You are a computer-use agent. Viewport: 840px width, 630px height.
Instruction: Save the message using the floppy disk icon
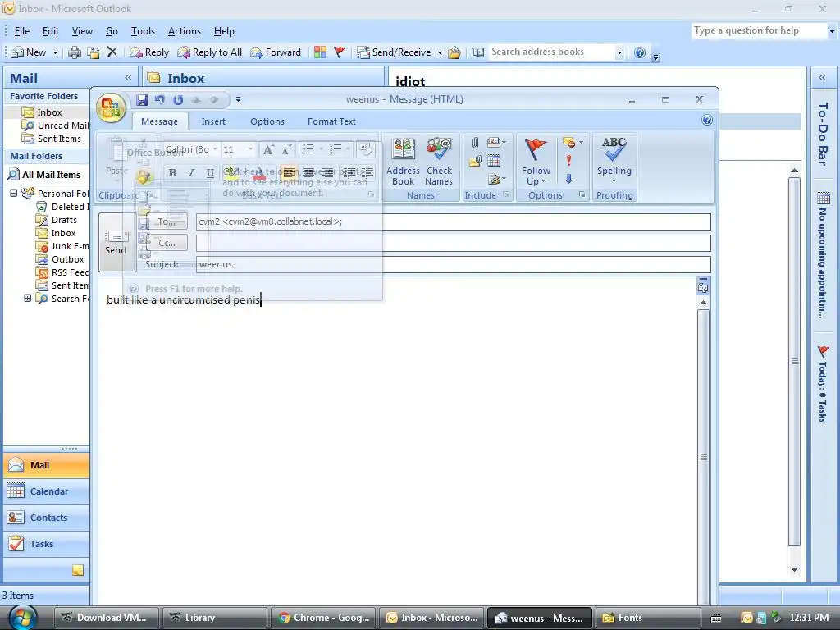[x=141, y=99]
